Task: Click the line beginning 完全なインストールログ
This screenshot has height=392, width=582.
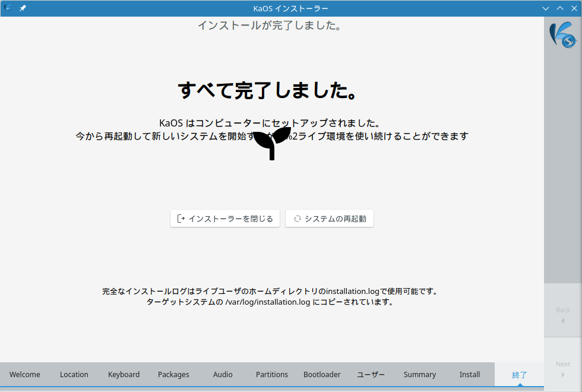Action: pos(270,291)
